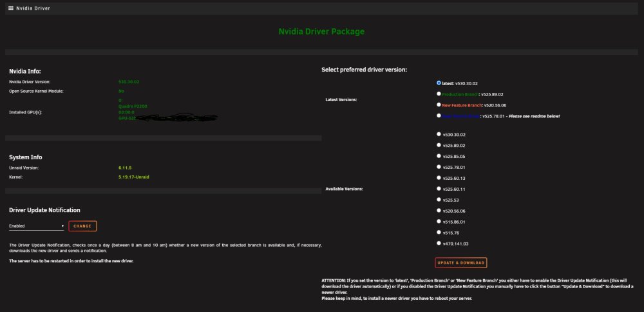644x312 pixels.
Task: Click the grid icon beside Nvidia Driver title
Action: click(x=11, y=8)
